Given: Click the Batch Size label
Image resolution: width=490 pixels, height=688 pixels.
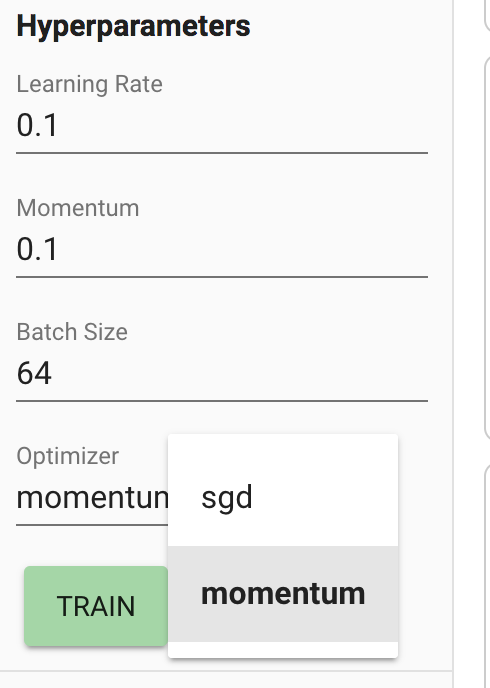Looking at the screenshot, I should pos(72,332).
